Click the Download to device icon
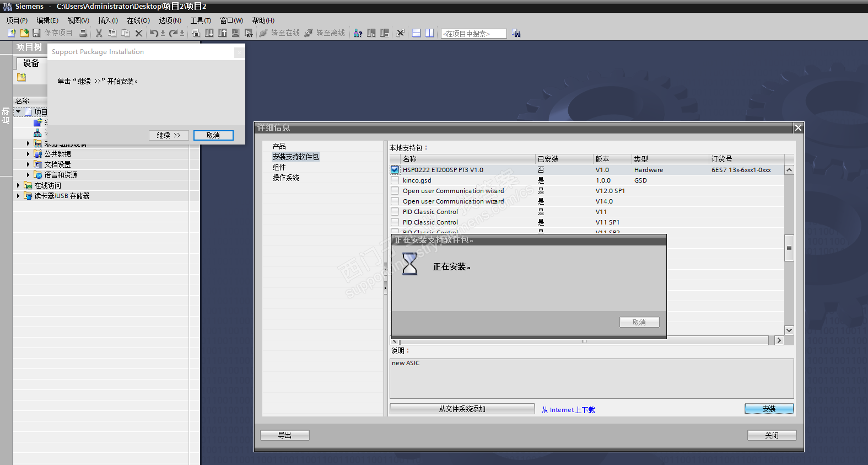Viewport: 868px width, 465px height. (209, 33)
